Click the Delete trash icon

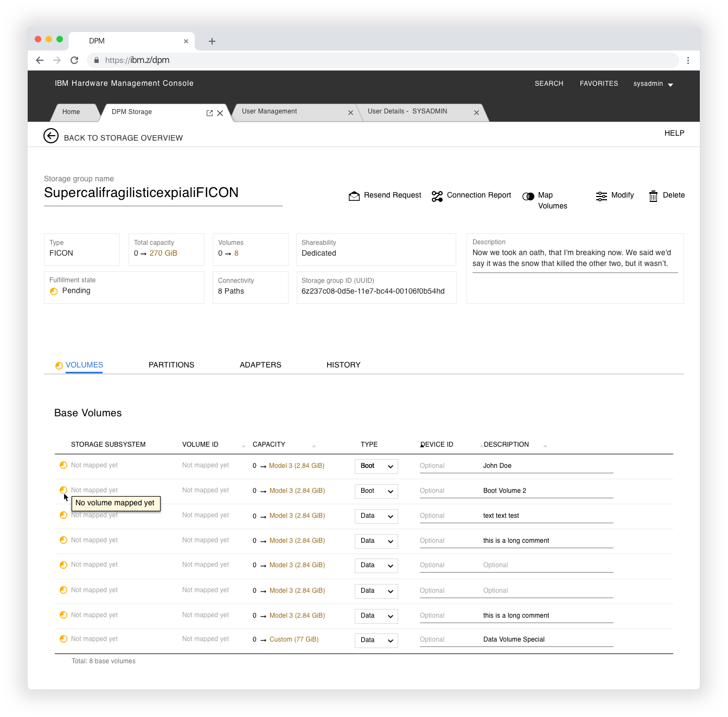[x=653, y=196]
